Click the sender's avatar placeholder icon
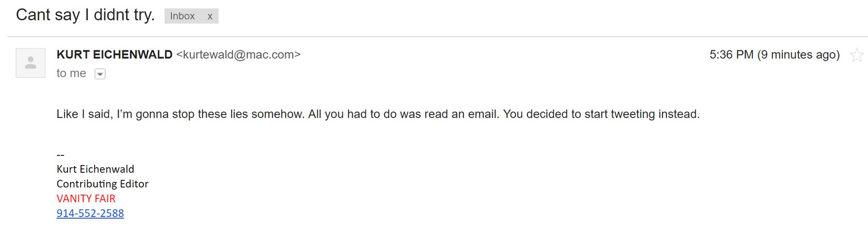868x246 pixels. click(31, 63)
